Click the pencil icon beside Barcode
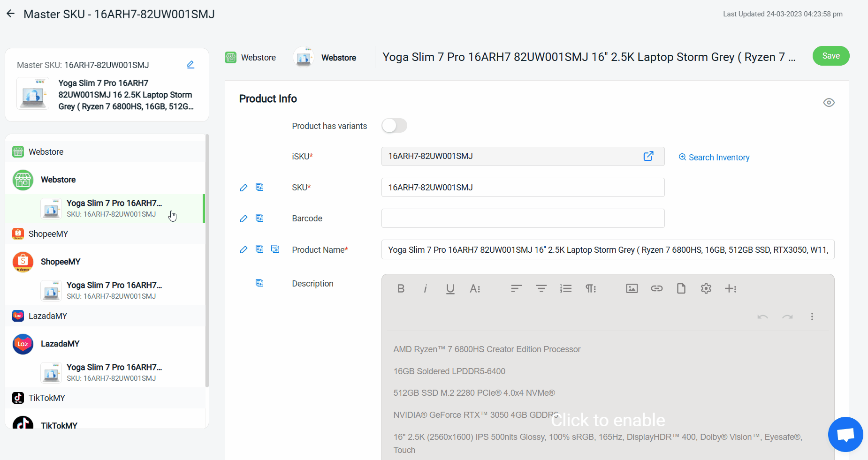Image resolution: width=868 pixels, height=460 pixels. point(244,219)
